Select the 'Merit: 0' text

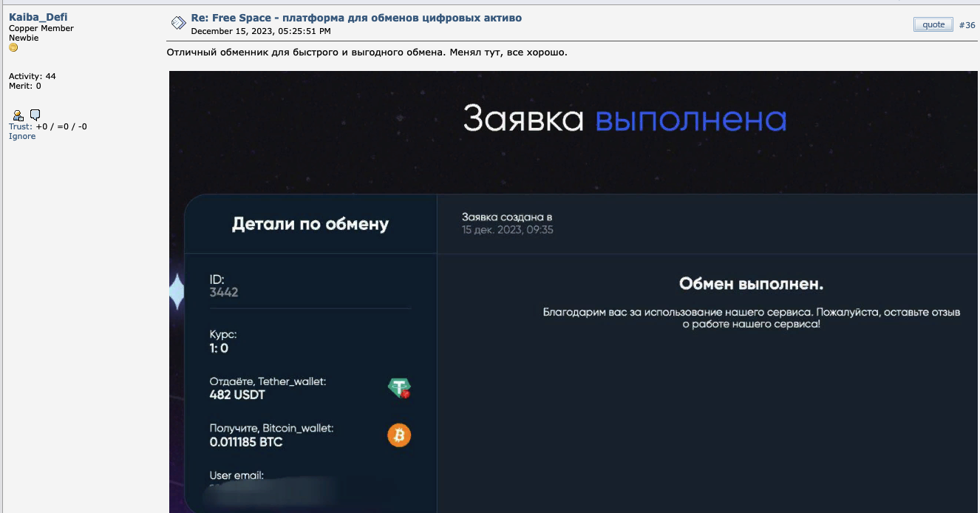coord(25,86)
